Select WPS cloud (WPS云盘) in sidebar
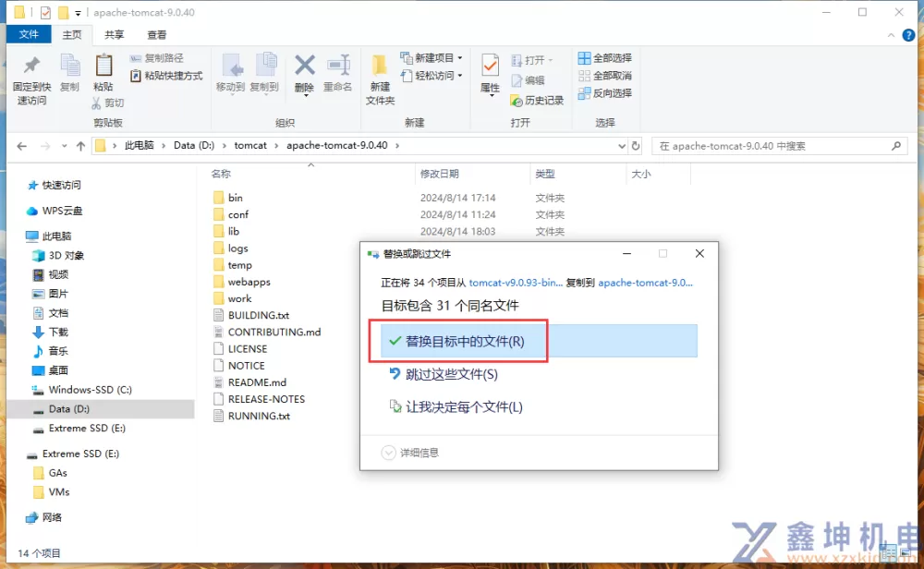Screen dimensions: 924x569 (x=55, y=211)
